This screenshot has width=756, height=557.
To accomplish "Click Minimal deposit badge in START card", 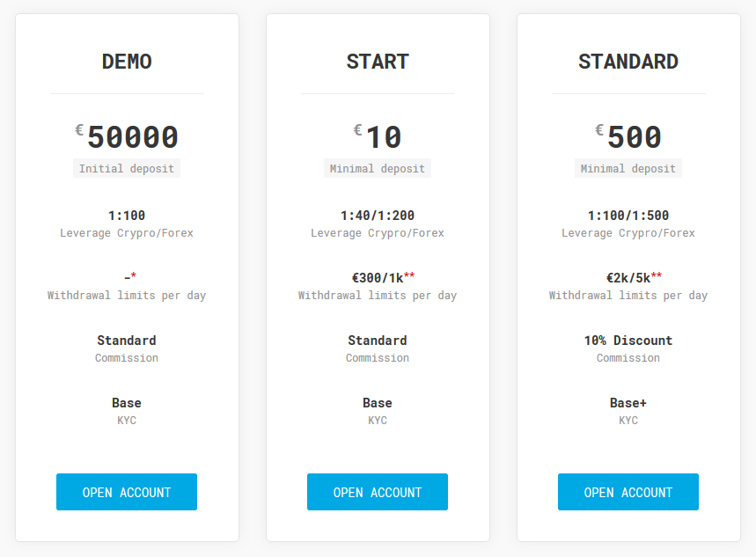I will [378, 168].
